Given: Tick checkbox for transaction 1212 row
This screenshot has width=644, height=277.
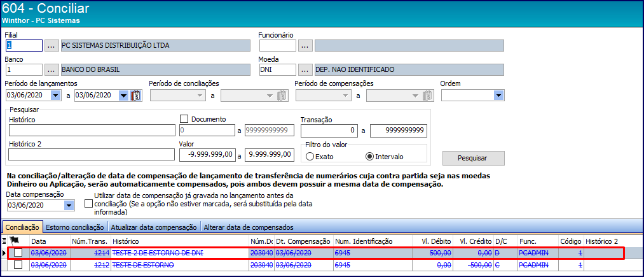Looking at the screenshot, I should [x=18, y=266].
